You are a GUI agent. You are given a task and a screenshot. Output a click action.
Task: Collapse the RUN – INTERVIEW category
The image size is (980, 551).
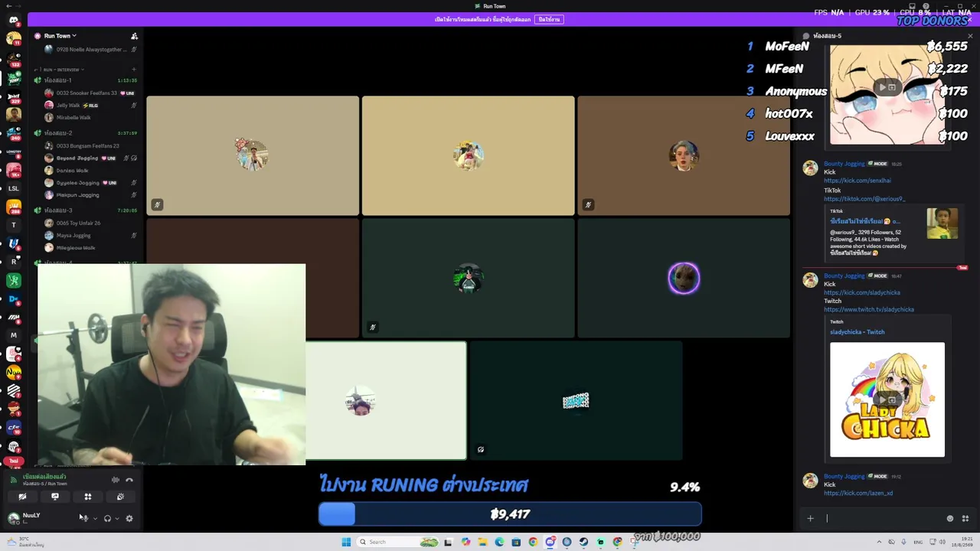63,70
